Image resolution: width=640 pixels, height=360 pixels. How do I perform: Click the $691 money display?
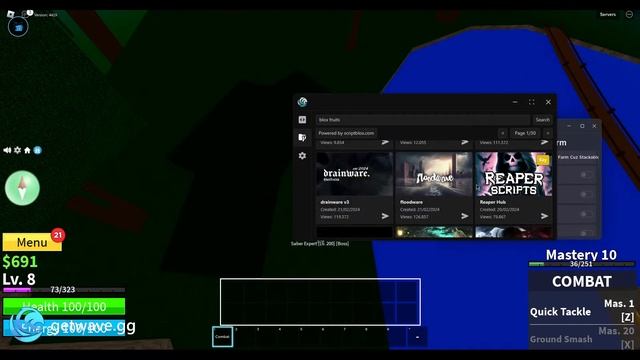[x=20, y=262]
